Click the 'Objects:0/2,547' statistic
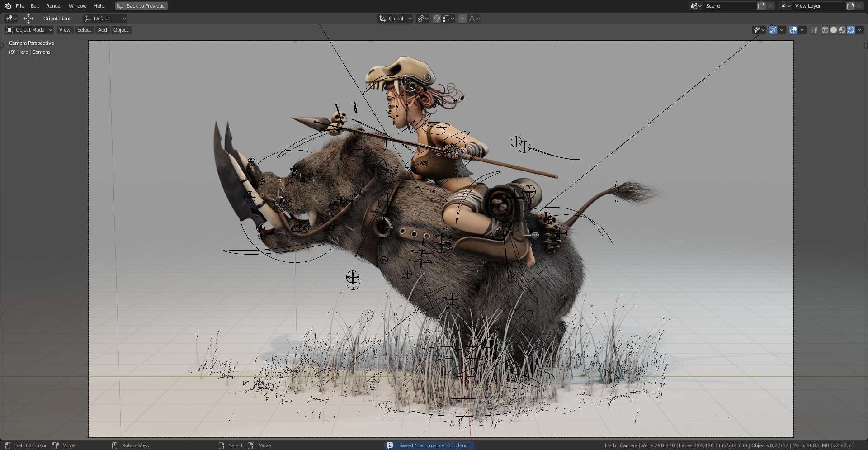The height and width of the screenshot is (450, 868). coord(769,445)
